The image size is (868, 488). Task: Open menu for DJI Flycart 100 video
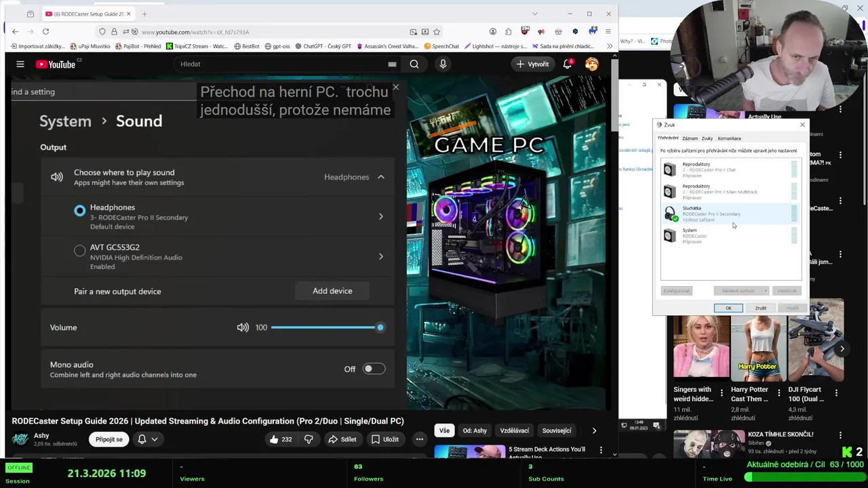pos(836,392)
